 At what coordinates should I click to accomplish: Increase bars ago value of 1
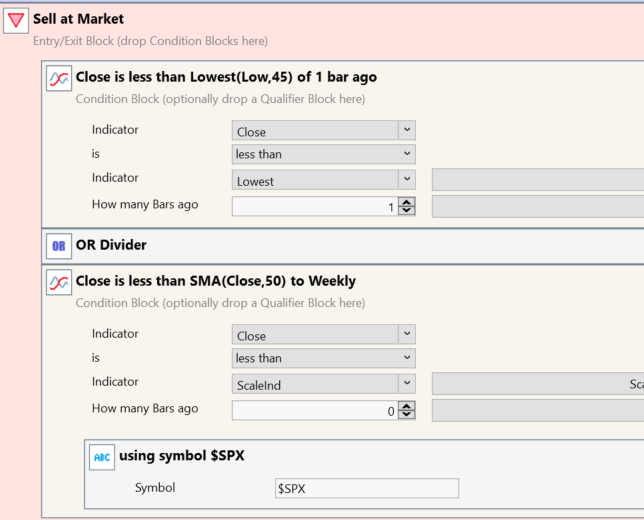pyautogui.click(x=406, y=201)
